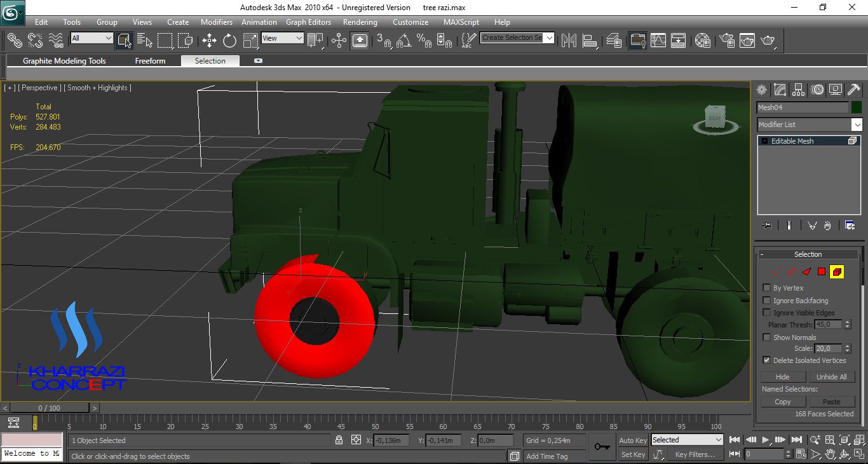Image resolution: width=868 pixels, height=464 pixels.
Task: Click the Mesh04 object color swatch
Action: [857, 107]
